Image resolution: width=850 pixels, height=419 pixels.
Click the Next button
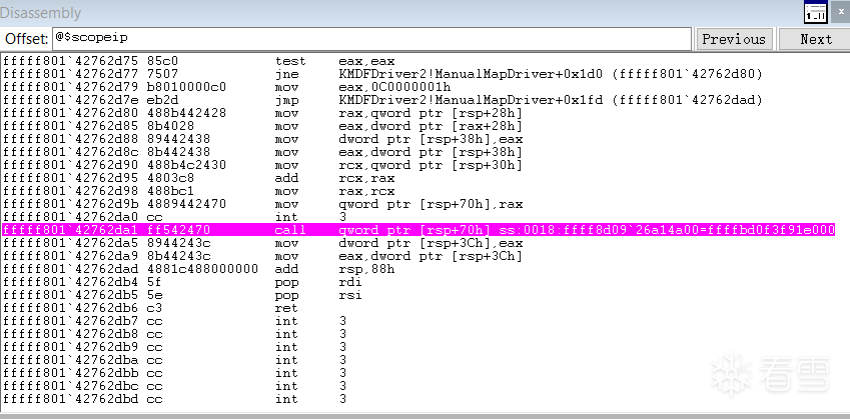pos(815,39)
